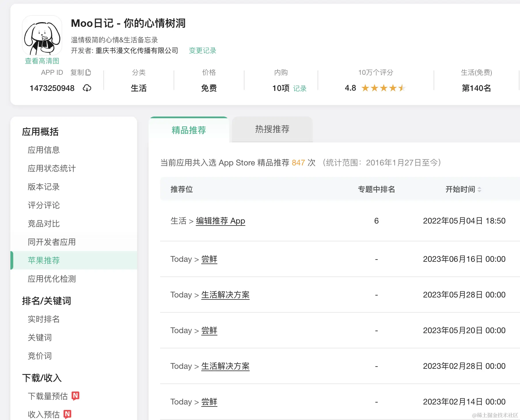The image size is (520, 420).
Task: Click the developer name 重庆书漫文化传播有限公司
Action: [137, 51]
